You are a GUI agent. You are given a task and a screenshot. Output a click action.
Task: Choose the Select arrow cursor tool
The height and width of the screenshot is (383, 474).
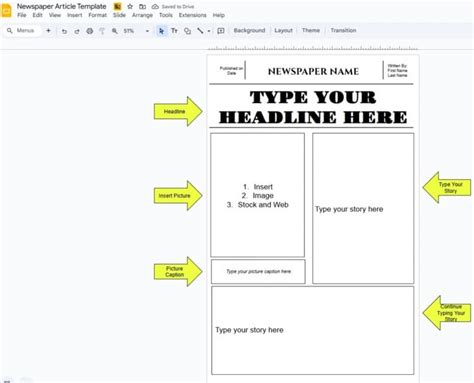161,31
